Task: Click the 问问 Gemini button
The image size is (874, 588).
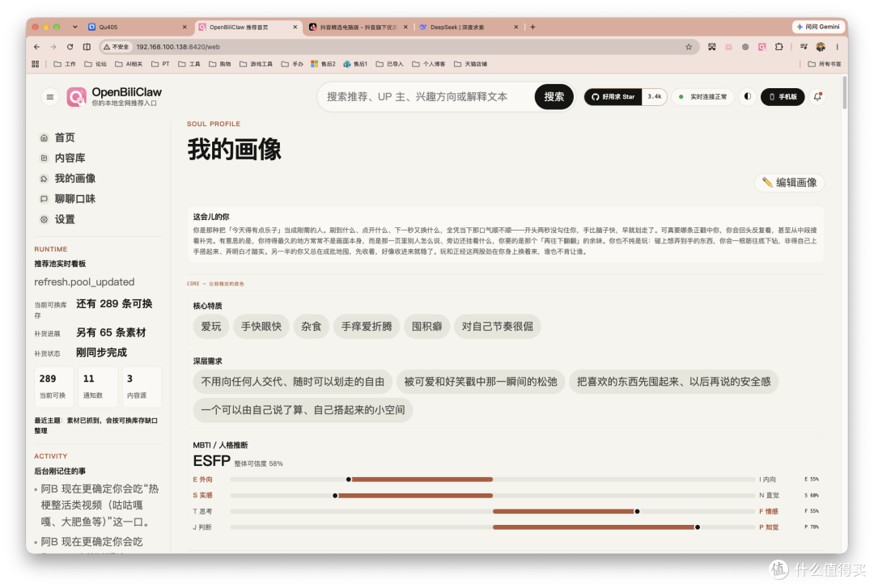Action: 817,27
